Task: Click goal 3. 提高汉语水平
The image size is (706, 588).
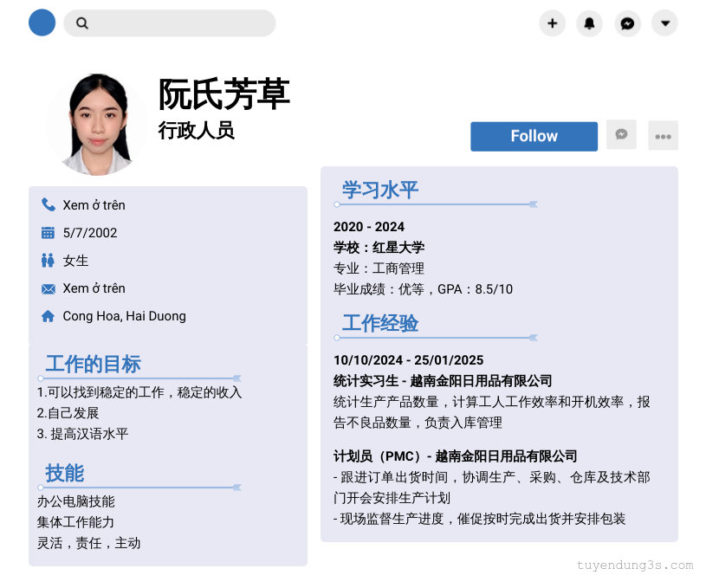Action: [82, 434]
